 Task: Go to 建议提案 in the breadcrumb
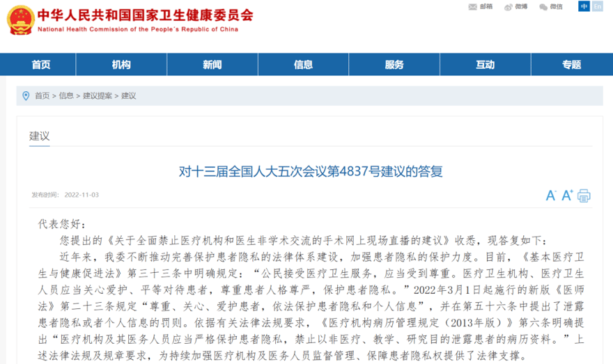point(98,95)
